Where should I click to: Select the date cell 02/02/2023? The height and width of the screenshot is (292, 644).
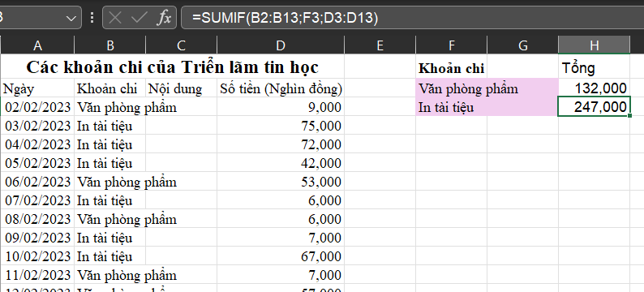coord(37,107)
